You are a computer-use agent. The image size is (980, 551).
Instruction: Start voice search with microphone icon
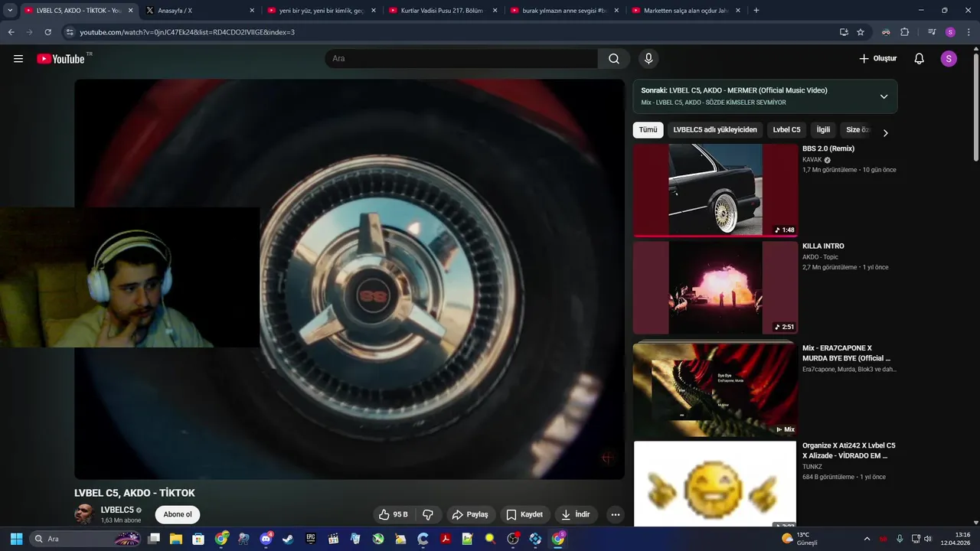[x=648, y=59]
